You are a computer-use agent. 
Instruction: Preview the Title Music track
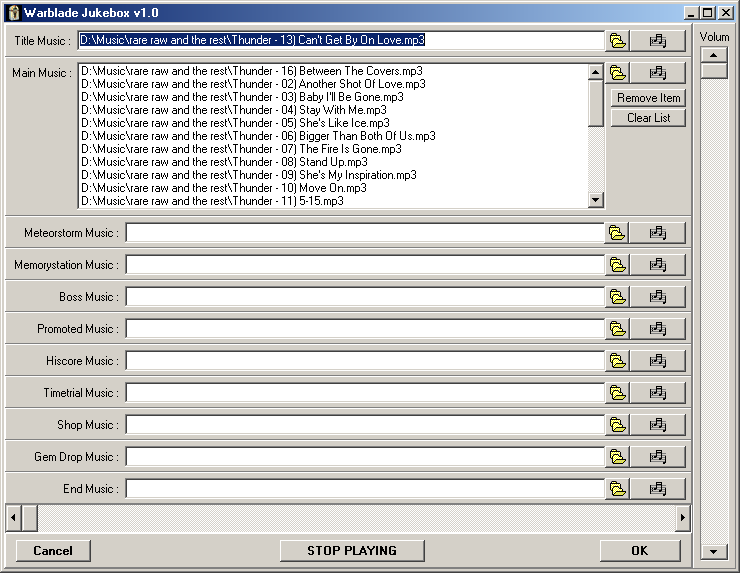[x=657, y=41]
